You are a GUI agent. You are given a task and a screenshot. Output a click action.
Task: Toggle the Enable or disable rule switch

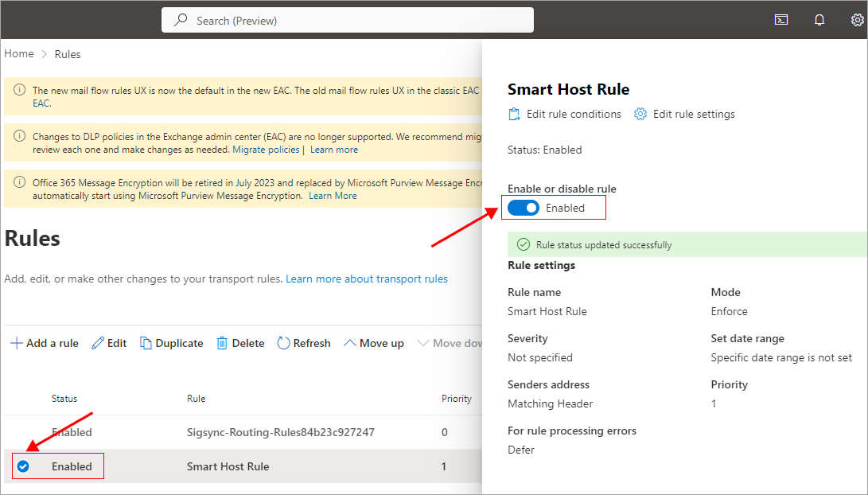coord(524,209)
